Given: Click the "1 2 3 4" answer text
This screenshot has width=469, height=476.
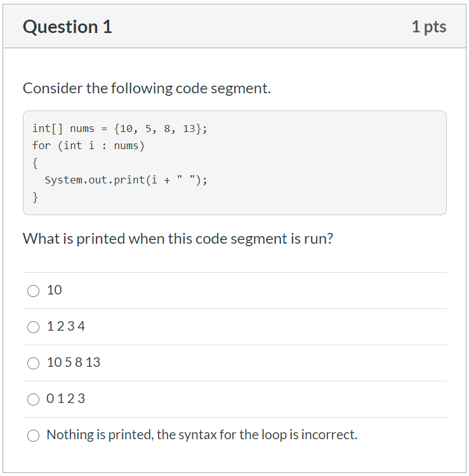Looking at the screenshot, I should [x=66, y=326].
